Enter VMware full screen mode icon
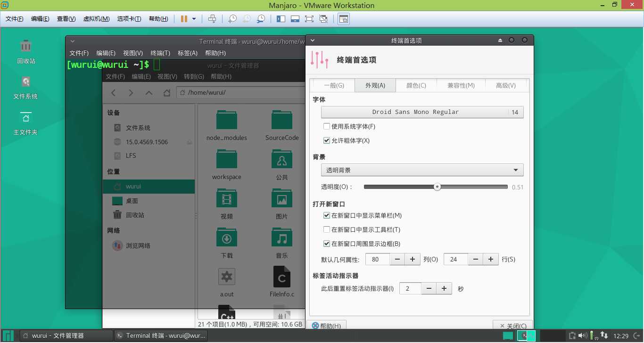Viewport: 644px width, 343px height. point(309,19)
